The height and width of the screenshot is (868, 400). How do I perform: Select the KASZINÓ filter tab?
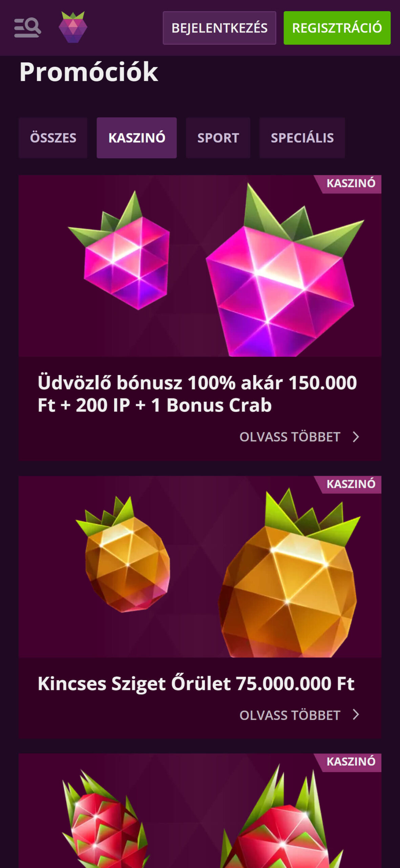pos(137,138)
